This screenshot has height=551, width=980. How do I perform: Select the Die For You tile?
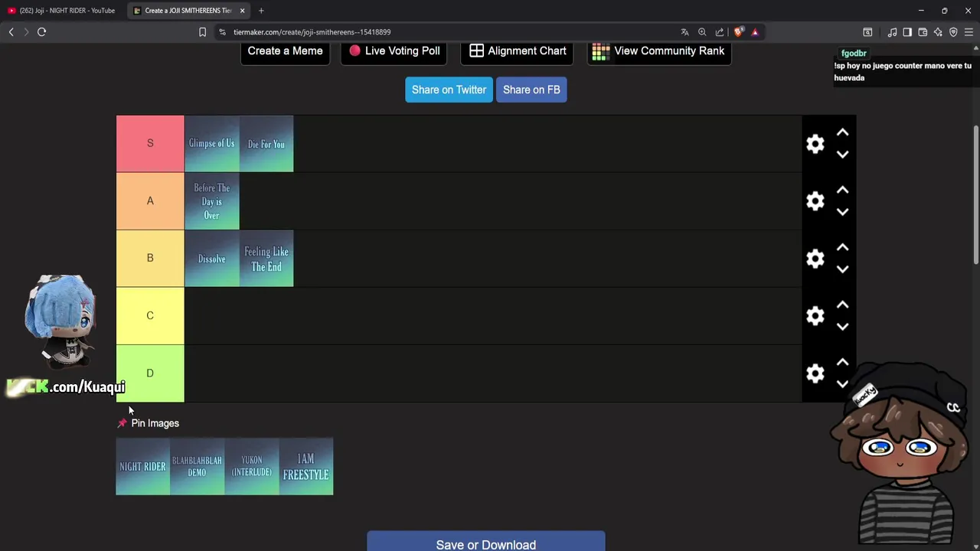click(266, 144)
